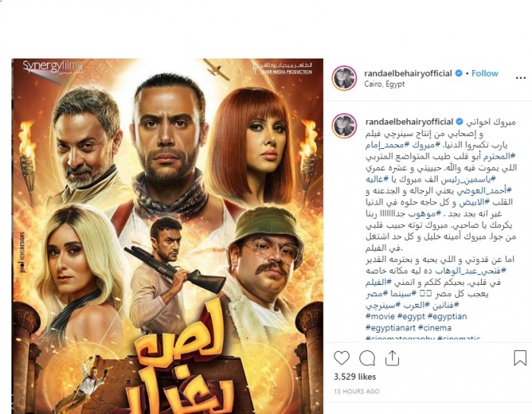This screenshot has width=532, height=414.
Task: Click the header profile avatar picture
Action: tap(344, 78)
